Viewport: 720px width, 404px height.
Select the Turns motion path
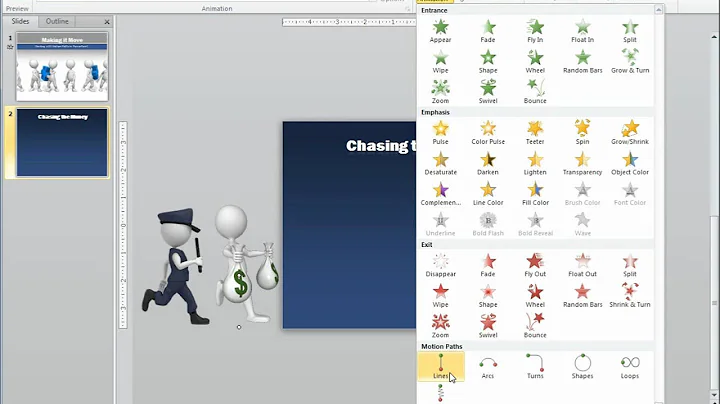535,366
